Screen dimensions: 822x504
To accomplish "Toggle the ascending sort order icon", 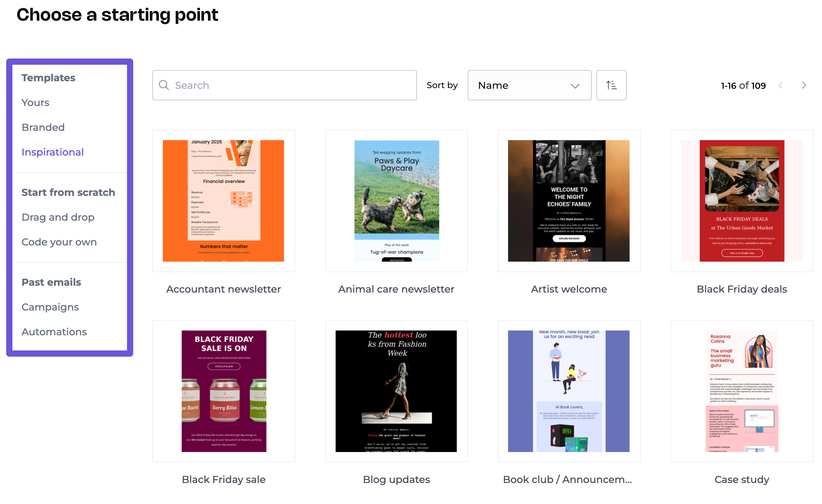I will 611,85.
